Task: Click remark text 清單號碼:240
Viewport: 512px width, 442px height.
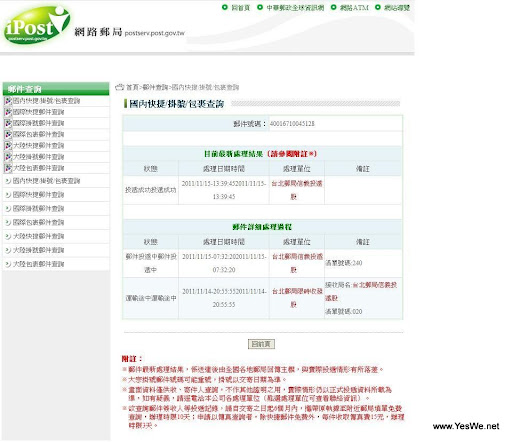Action: tap(343, 263)
